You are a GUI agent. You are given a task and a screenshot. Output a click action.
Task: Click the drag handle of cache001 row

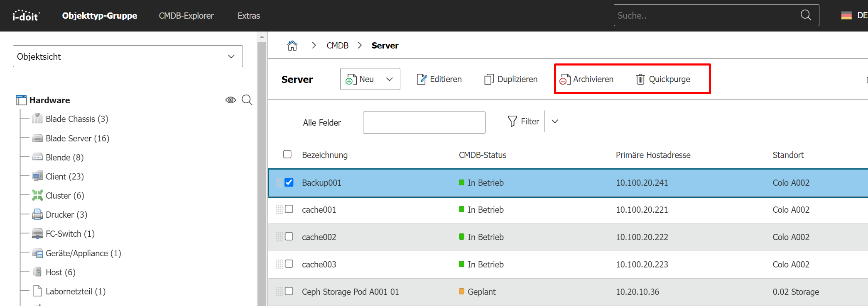point(279,209)
